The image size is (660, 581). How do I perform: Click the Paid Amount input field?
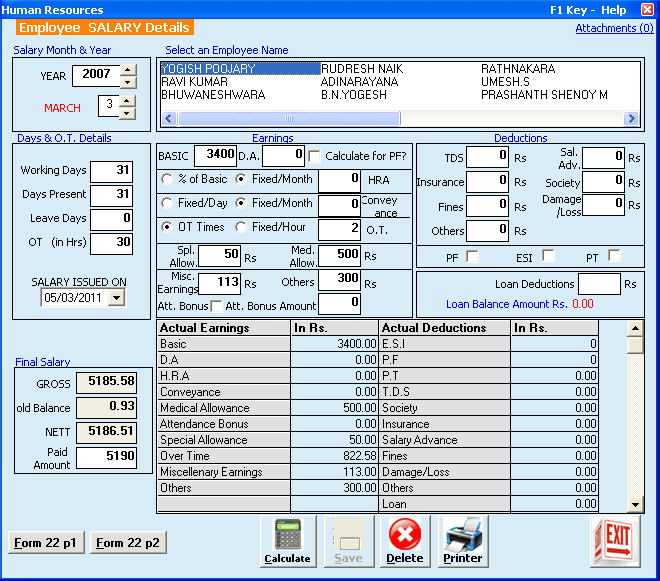tap(106, 458)
